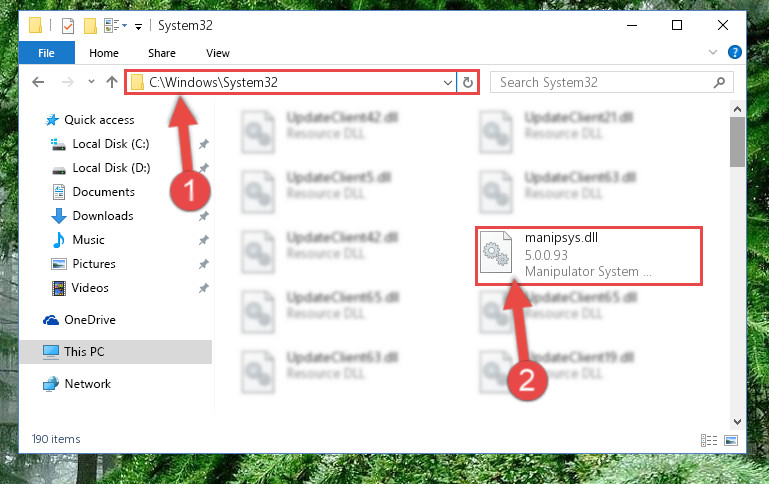This screenshot has height=484, width=769.
Task: Unpin Downloads from Quick access
Action: (204, 216)
